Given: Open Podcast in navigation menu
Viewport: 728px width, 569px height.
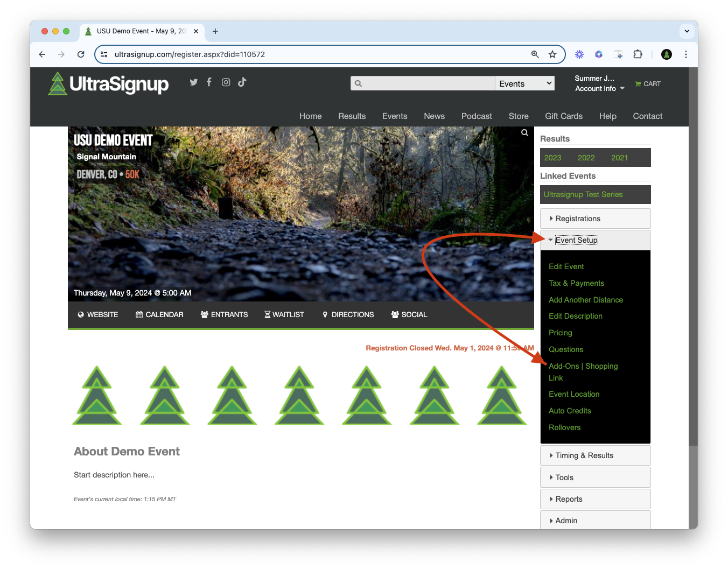Looking at the screenshot, I should coord(477,116).
